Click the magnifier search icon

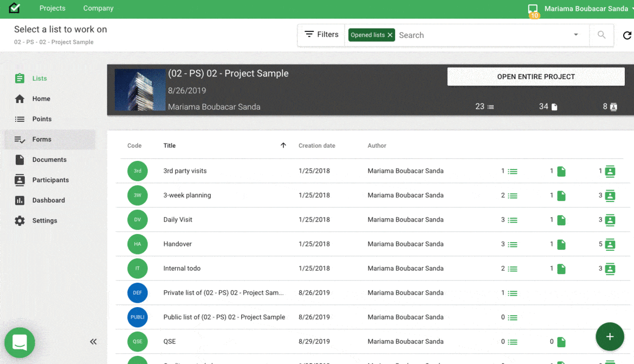(x=601, y=35)
